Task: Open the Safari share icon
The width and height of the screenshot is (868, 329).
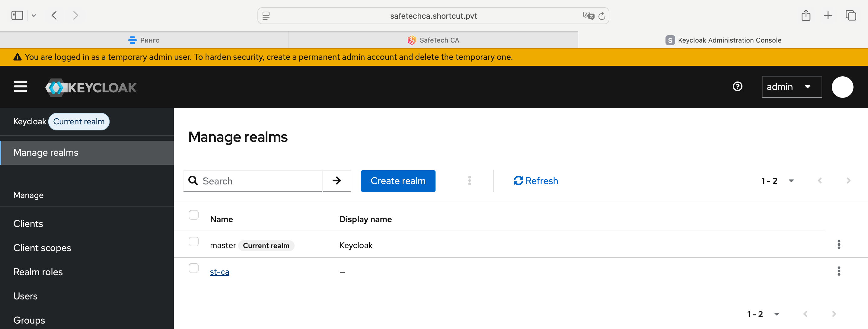Action: coord(806,15)
